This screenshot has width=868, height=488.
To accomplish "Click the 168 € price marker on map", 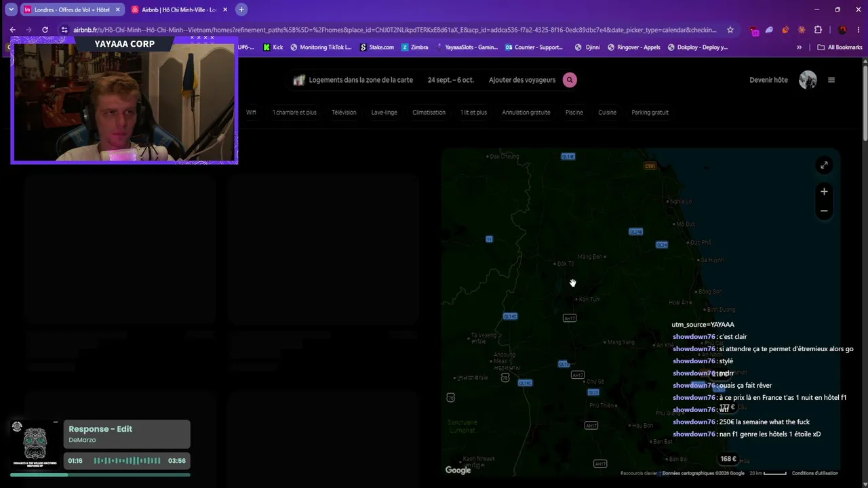I will (x=728, y=459).
